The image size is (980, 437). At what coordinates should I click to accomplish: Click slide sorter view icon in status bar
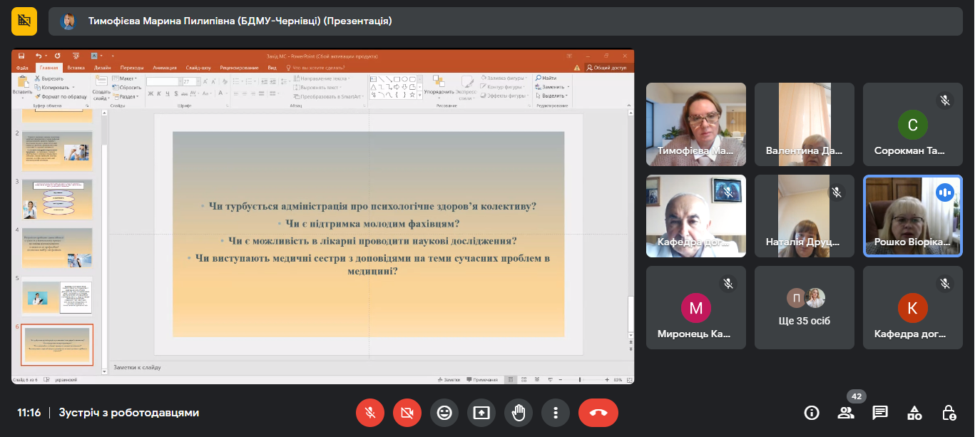click(x=524, y=380)
